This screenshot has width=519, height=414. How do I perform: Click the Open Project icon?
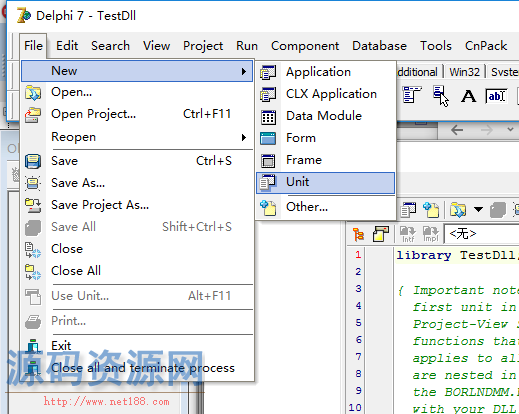[33, 115]
